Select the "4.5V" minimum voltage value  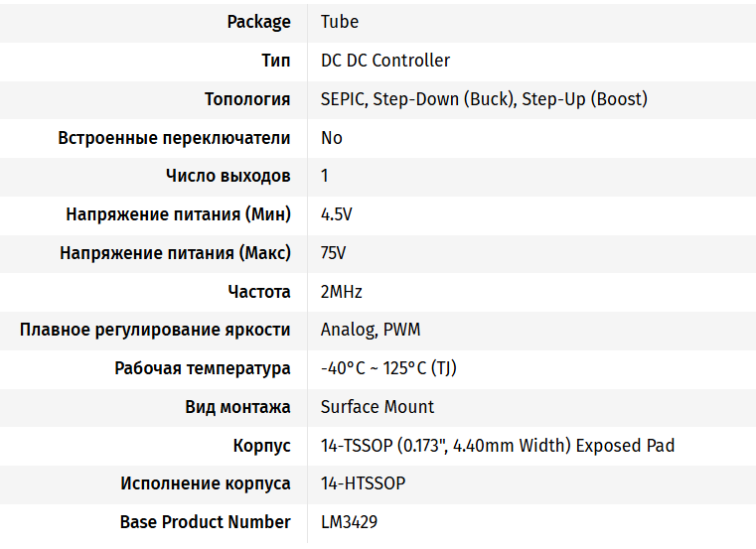[337, 214]
